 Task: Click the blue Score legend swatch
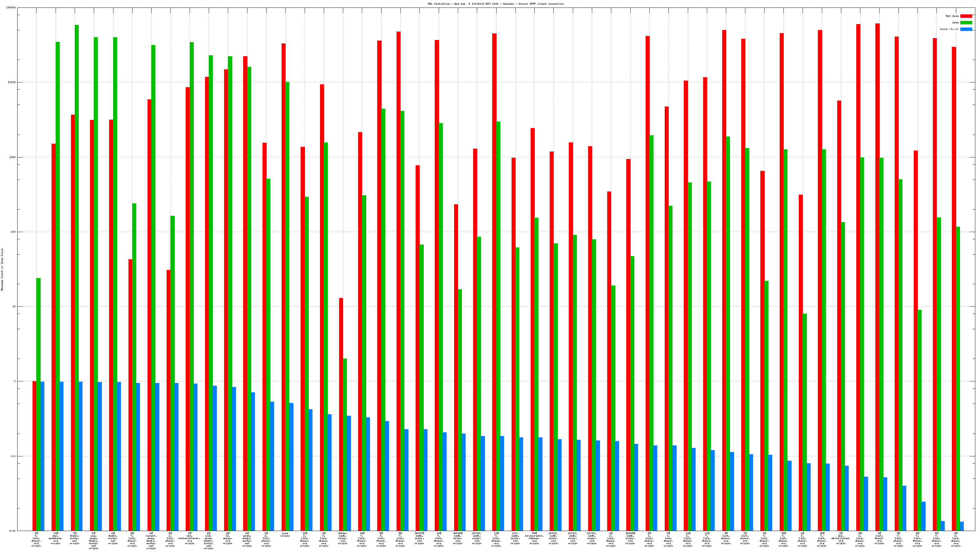pyautogui.click(x=966, y=29)
